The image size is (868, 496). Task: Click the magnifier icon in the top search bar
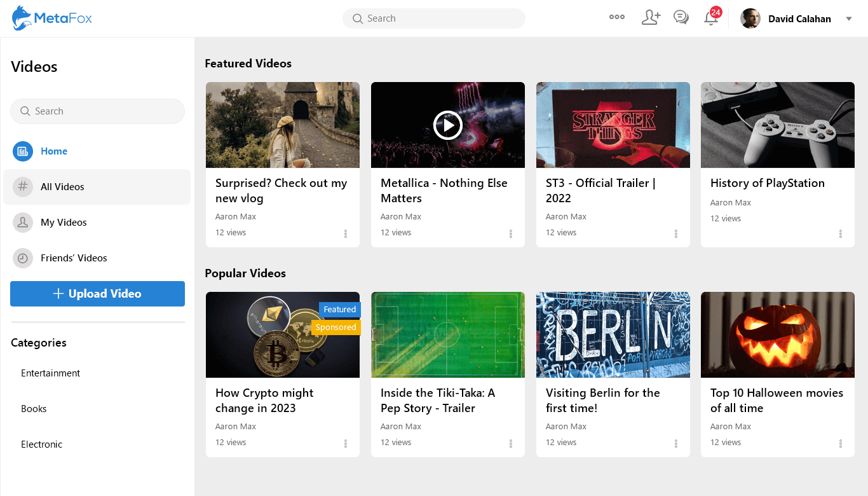pyautogui.click(x=357, y=18)
